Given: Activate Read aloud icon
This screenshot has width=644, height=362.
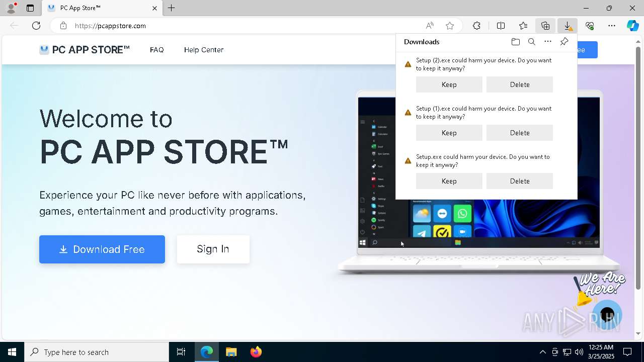Looking at the screenshot, I should [430, 26].
